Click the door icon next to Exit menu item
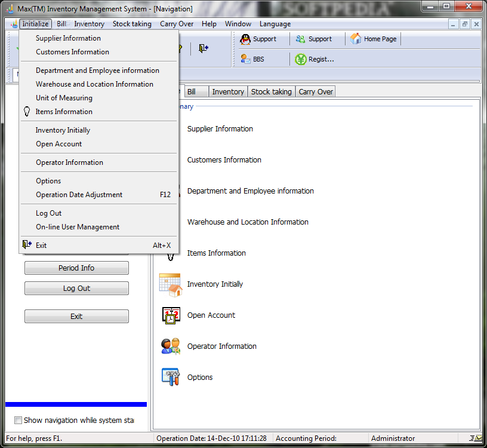This screenshot has height=448, width=487. 27,245
